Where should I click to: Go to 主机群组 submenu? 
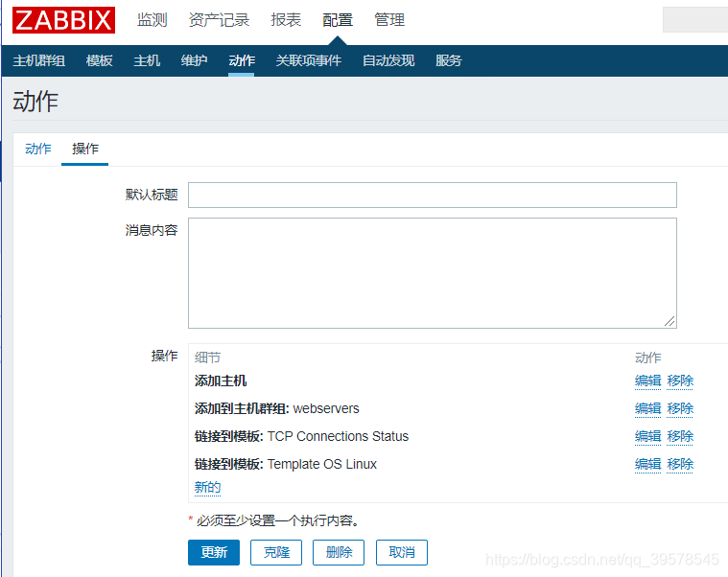[x=39, y=60]
